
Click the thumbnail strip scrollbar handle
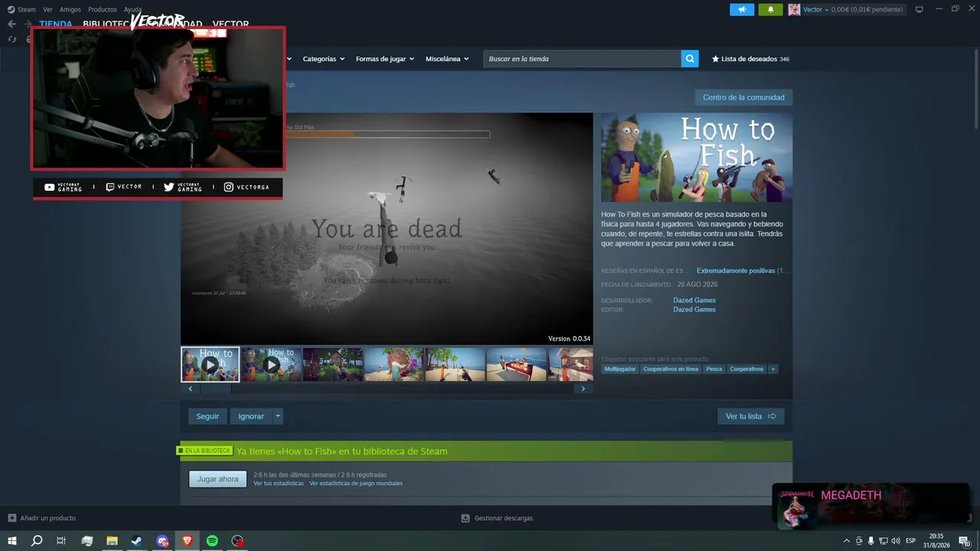point(215,389)
